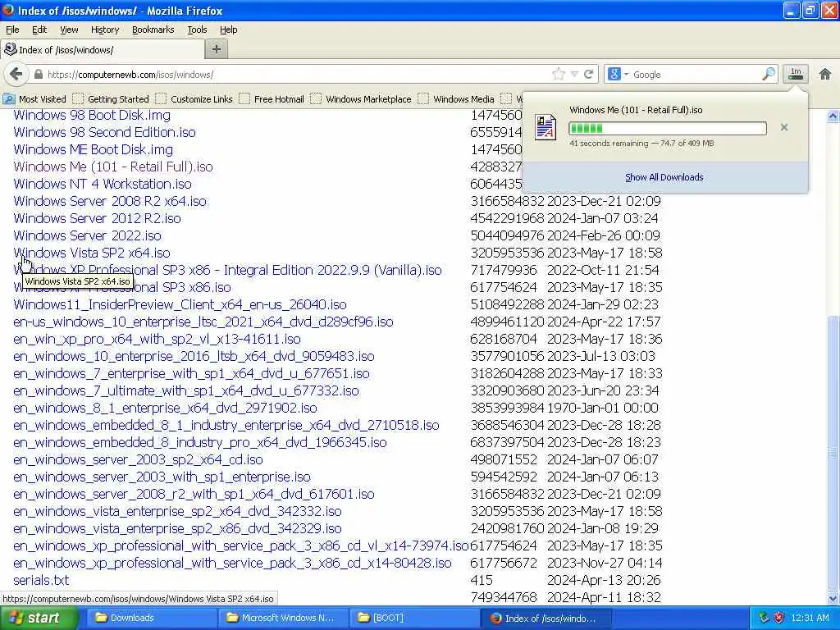Click the page scrollbar up arrow
Image resolution: width=840 pixels, height=630 pixels.
click(833, 115)
